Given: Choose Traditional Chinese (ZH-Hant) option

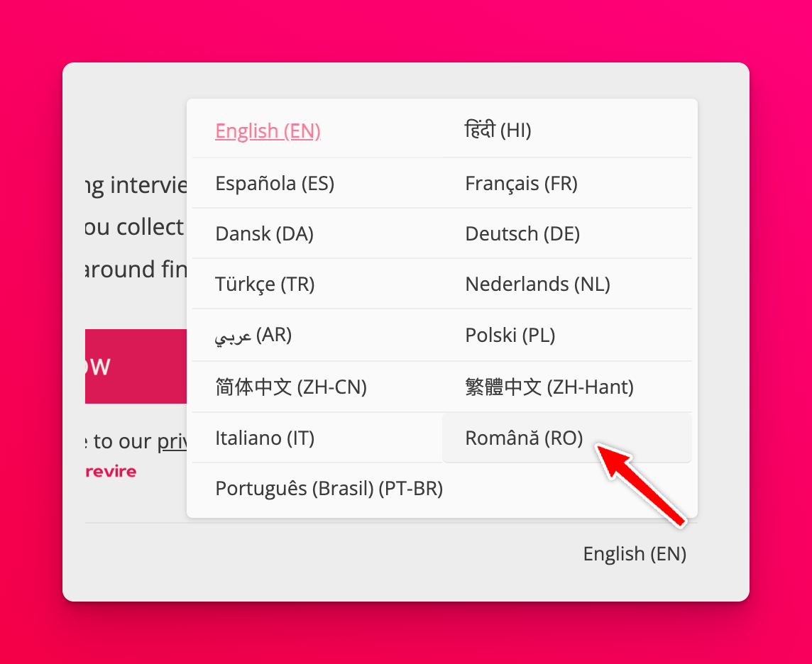Looking at the screenshot, I should coord(549,387).
